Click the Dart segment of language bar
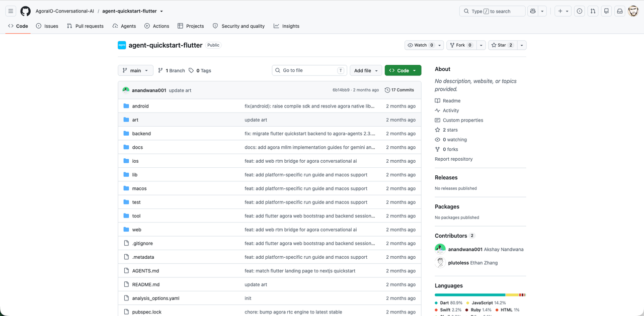Viewport: 644px width, 316px height. [x=470, y=295]
